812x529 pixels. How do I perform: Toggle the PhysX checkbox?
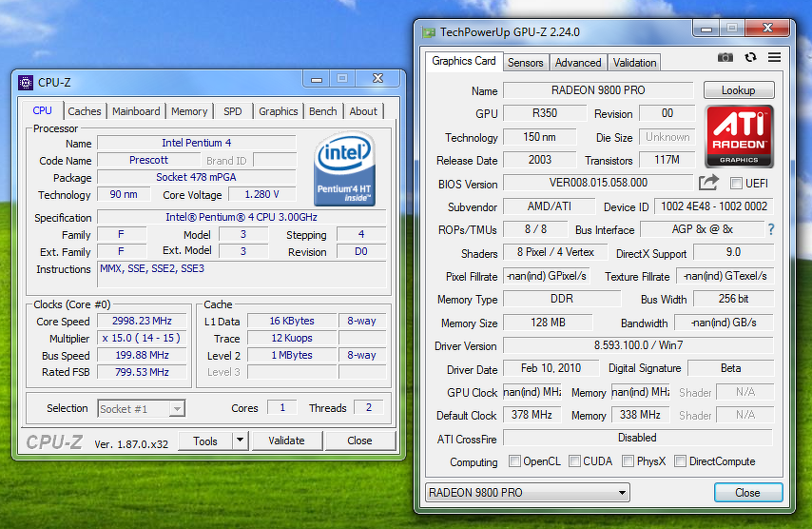[628, 461]
